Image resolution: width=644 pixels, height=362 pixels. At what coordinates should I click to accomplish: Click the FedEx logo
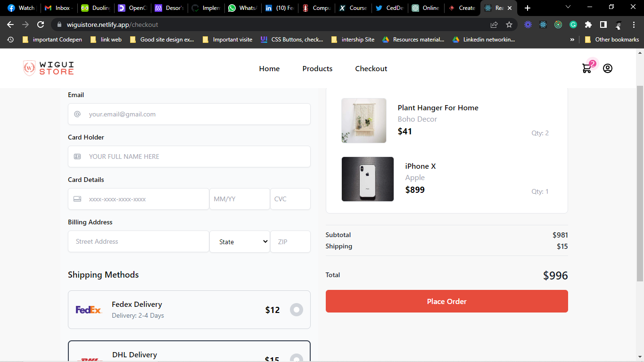pos(89,310)
